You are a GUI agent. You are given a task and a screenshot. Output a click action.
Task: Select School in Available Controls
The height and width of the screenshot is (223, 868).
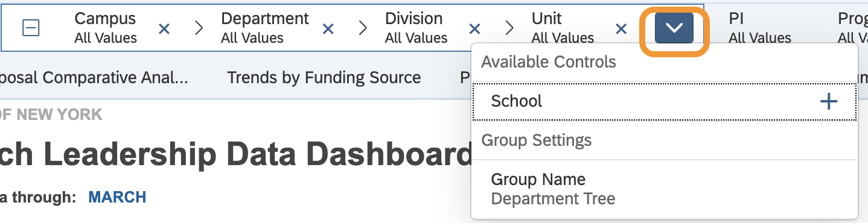tap(665, 101)
